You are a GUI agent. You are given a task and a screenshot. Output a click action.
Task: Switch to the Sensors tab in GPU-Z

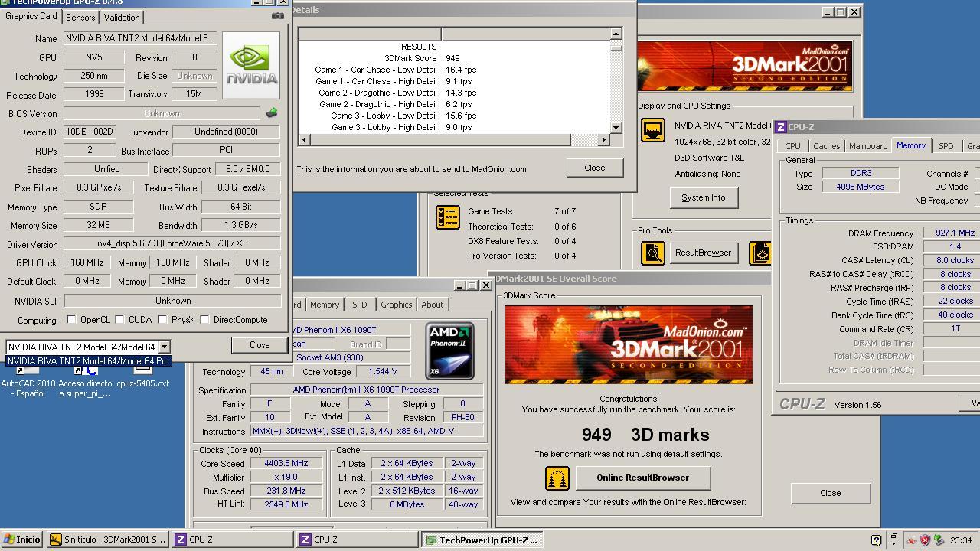point(80,17)
